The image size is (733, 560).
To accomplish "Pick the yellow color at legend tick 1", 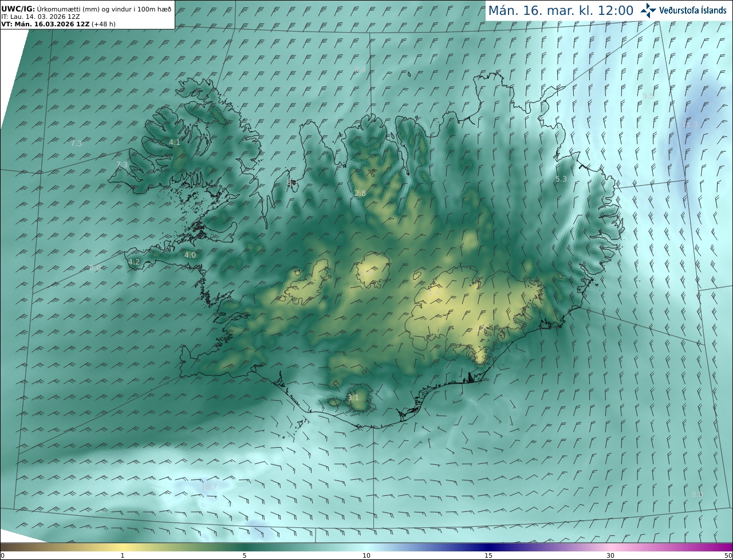I will coord(122,547).
